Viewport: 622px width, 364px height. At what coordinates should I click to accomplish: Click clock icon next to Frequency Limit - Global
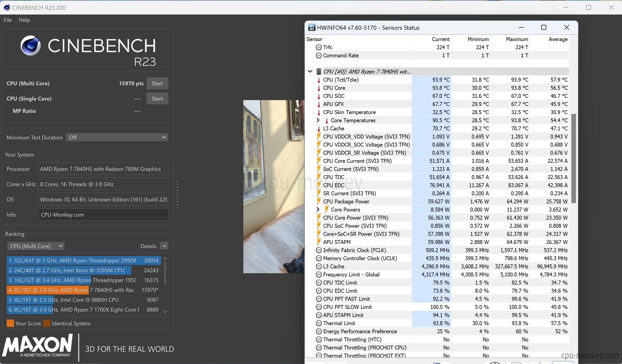tap(319, 274)
